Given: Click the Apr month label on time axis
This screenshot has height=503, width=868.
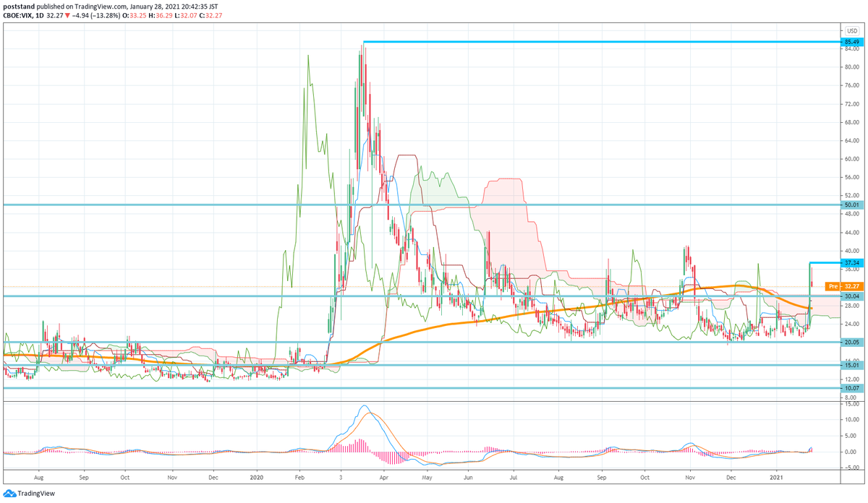Looking at the screenshot, I should tap(383, 478).
